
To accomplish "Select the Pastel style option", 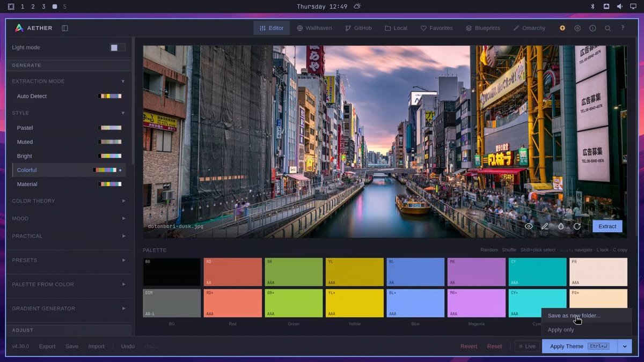I will point(69,128).
